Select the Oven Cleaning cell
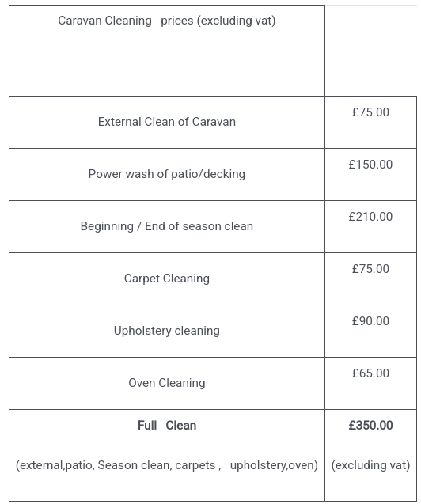Screen dimensions: 421x504 [167, 383]
